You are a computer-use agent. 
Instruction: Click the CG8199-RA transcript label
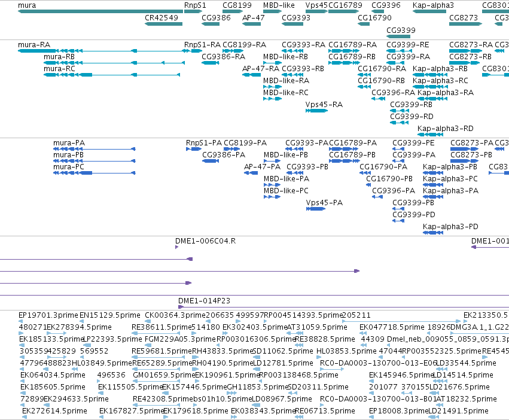coord(244,44)
